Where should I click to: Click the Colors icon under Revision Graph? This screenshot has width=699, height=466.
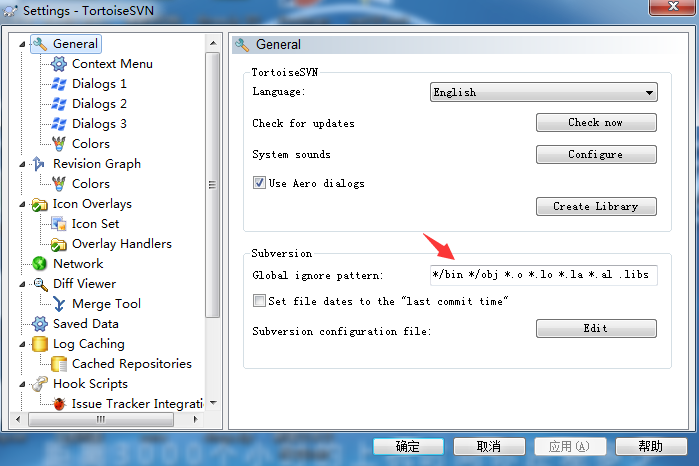pyautogui.click(x=59, y=184)
